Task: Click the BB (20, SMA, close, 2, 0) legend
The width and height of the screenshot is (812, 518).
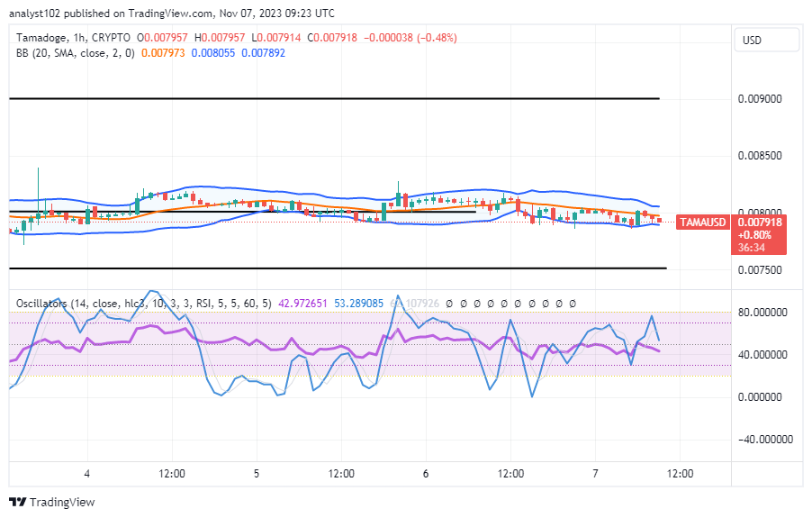Action: (x=75, y=53)
